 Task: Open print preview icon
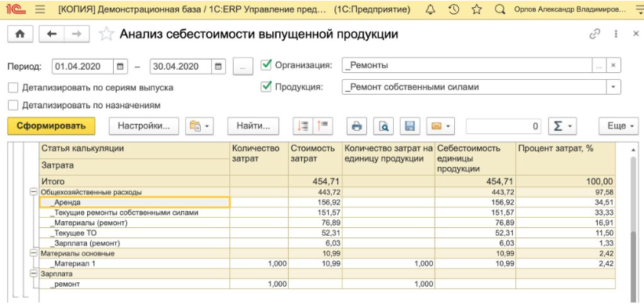click(x=384, y=126)
